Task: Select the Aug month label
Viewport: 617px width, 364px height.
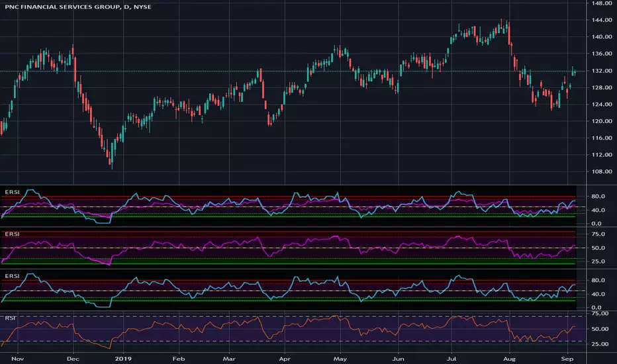Action: tap(510, 359)
